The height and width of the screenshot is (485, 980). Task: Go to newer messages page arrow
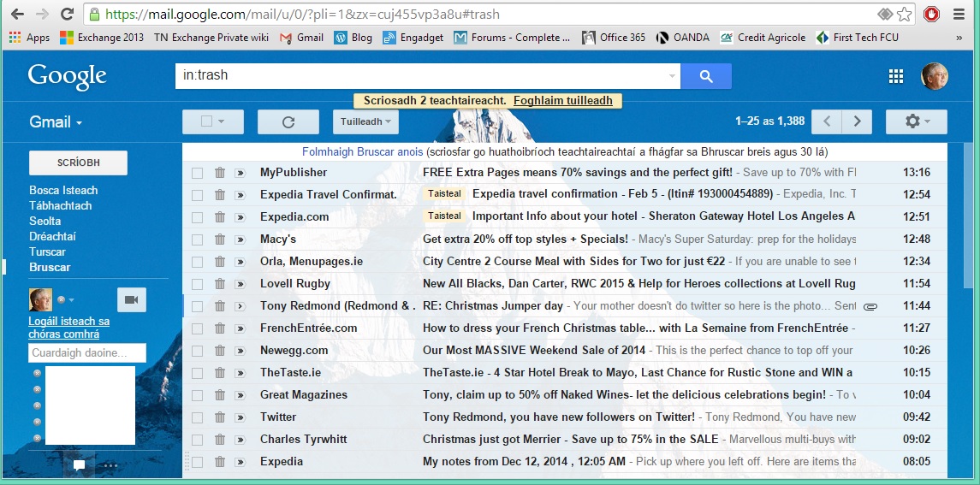pyautogui.click(x=827, y=121)
